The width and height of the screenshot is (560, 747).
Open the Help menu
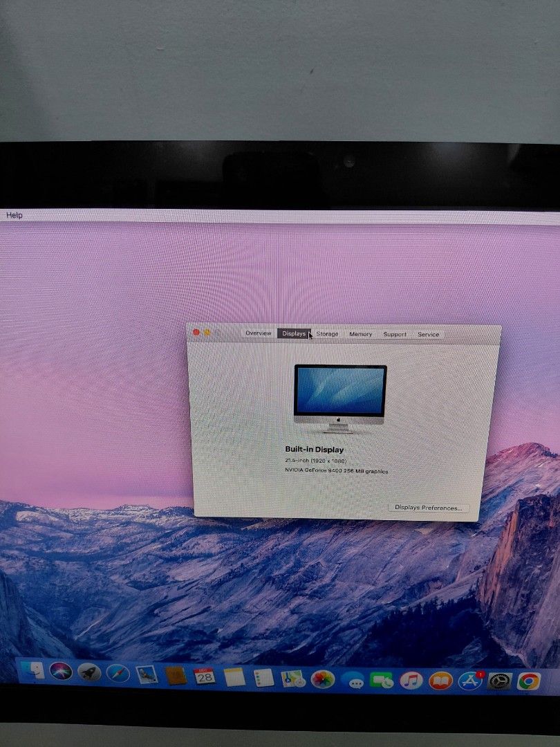15,215
